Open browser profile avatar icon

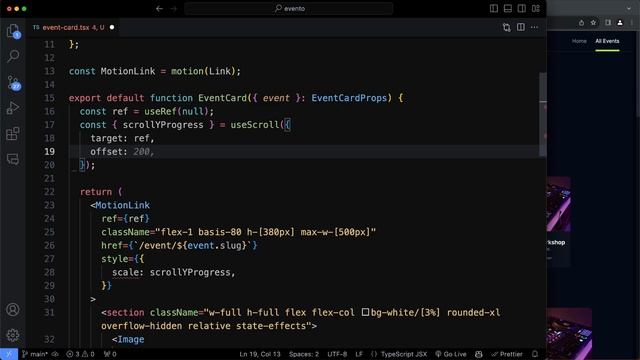pos(620,23)
